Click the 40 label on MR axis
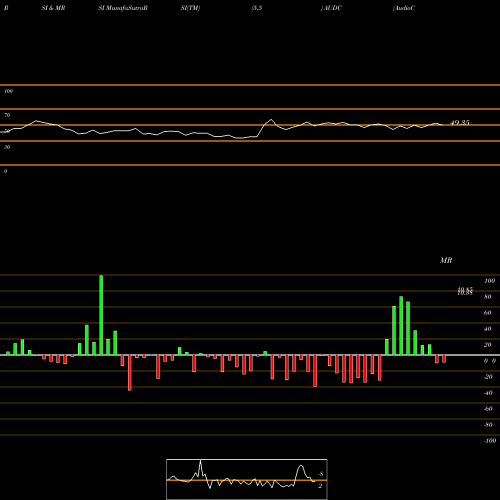The height and width of the screenshot is (500, 500). 488,329
